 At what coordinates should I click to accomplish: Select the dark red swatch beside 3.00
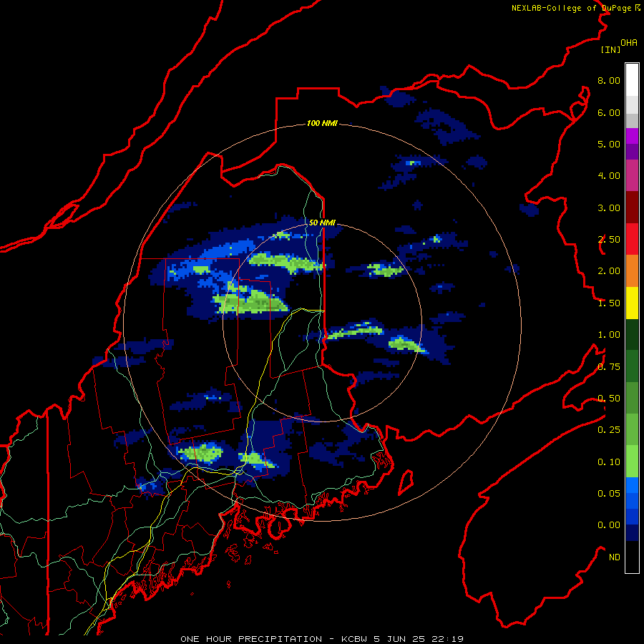(632, 208)
